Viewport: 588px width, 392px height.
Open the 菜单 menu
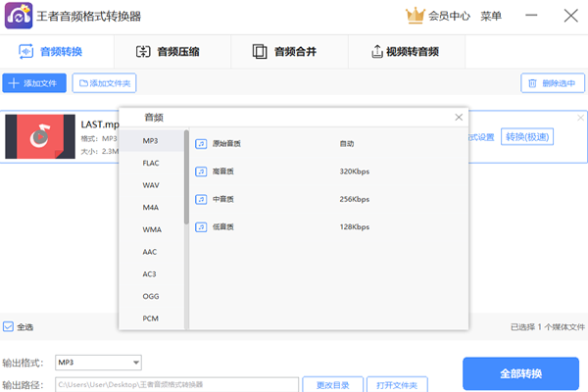pyautogui.click(x=491, y=16)
